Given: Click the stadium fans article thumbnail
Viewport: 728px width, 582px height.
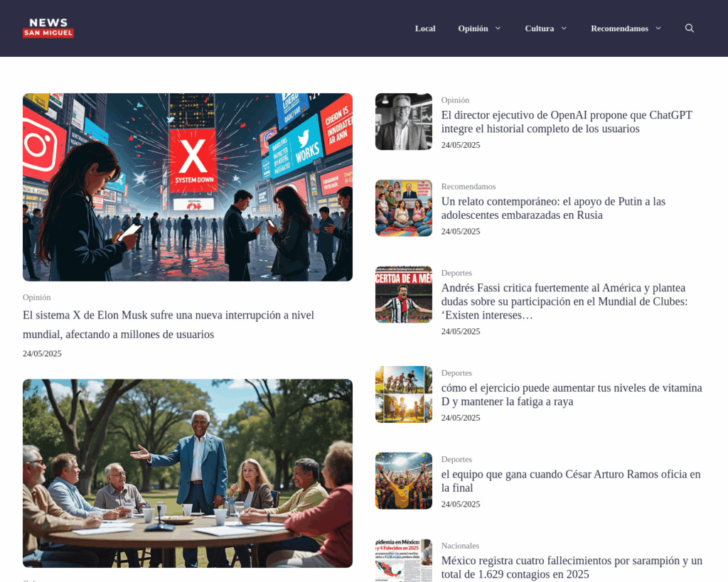Looking at the screenshot, I should (404, 481).
